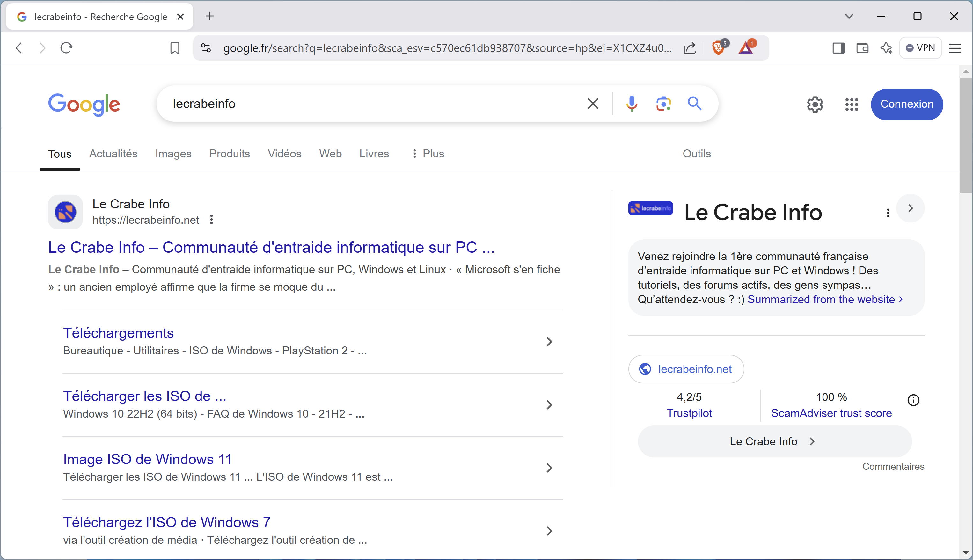This screenshot has width=973, height=560.
Task: Open the Google apps grid
Action: click(852, 104)
